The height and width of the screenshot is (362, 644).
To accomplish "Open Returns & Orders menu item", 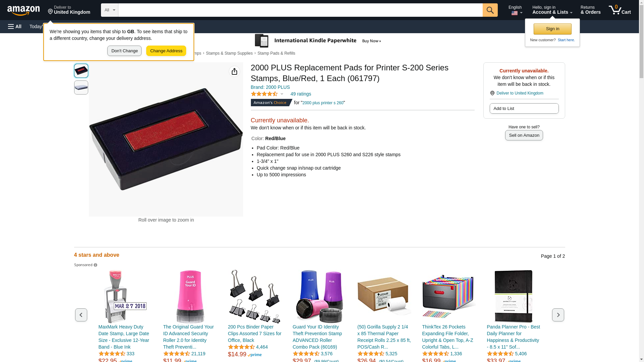I will coord(591,10).
